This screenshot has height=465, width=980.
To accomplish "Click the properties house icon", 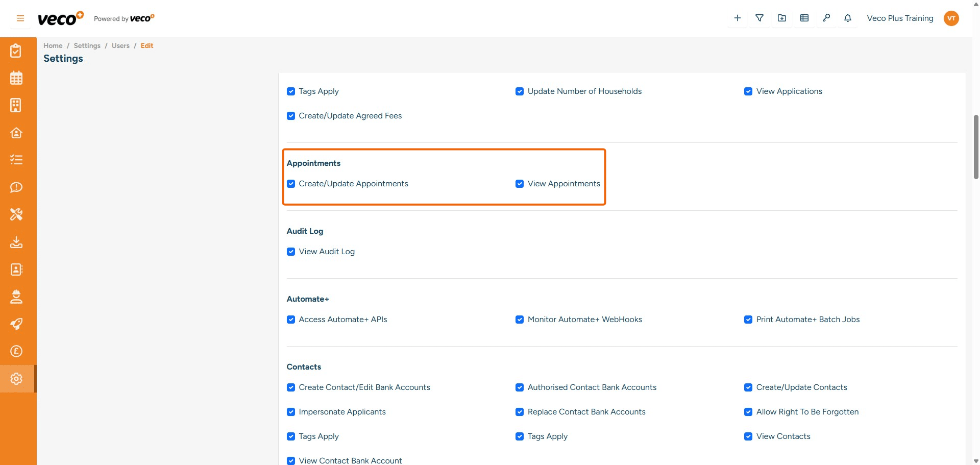I will [x=16, y=133].
